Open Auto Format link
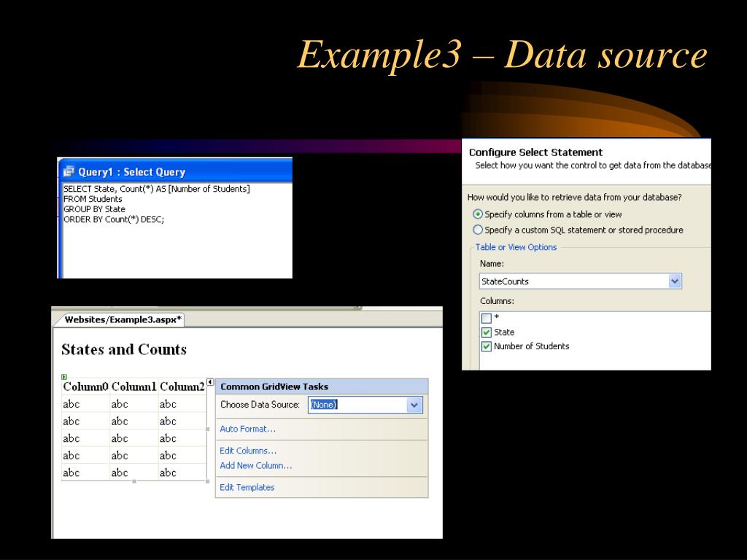This screenshot has height=560, width=747. pos(248,429)
